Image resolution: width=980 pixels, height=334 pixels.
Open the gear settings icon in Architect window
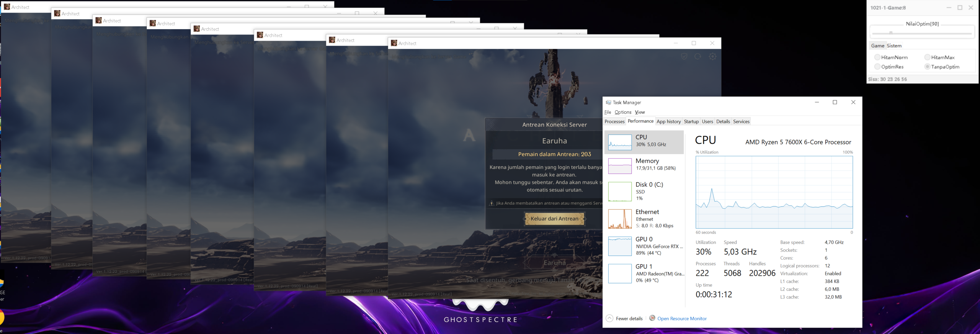[x=712, y=56]
